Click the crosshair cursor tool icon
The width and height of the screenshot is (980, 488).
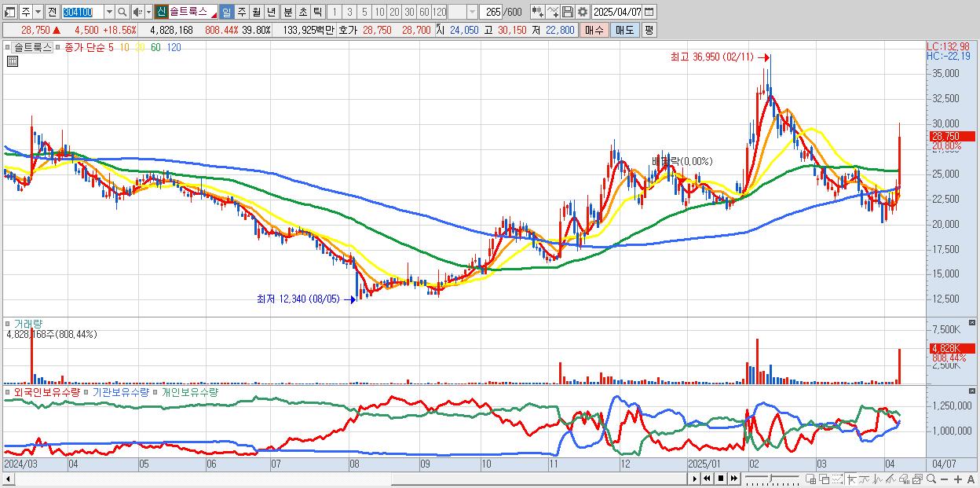(851, 479)
